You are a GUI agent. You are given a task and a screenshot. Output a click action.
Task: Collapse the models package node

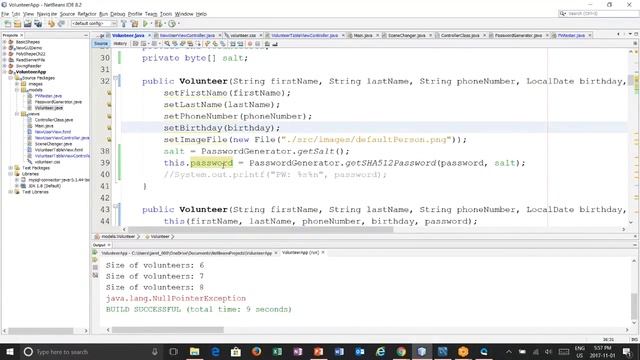(17, 90)
